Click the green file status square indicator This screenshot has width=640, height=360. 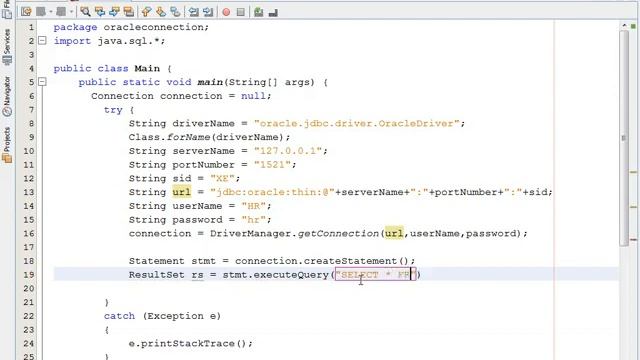click(x=633, y=26)
